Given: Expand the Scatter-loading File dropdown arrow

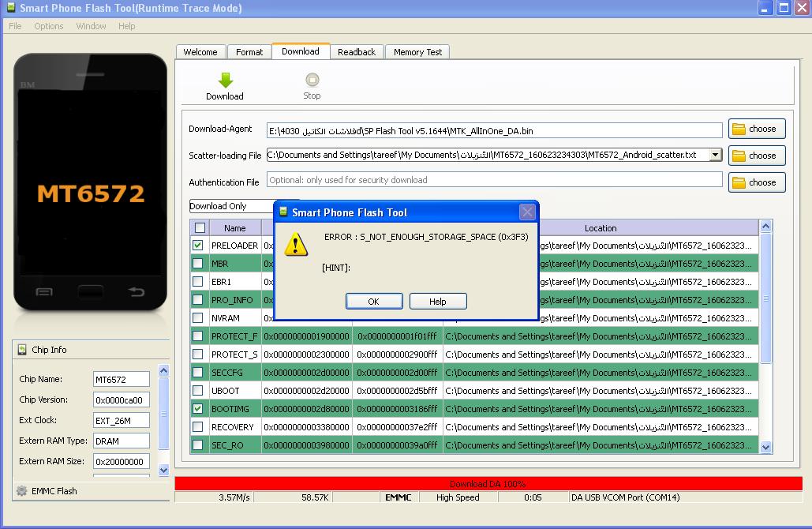Looking at the screenshot, I should tap(715, 155).
